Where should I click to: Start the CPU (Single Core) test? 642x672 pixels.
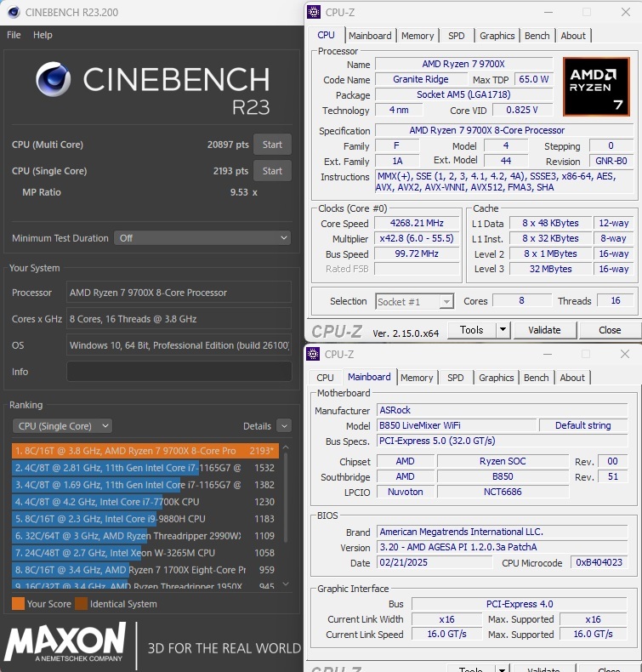272,171
